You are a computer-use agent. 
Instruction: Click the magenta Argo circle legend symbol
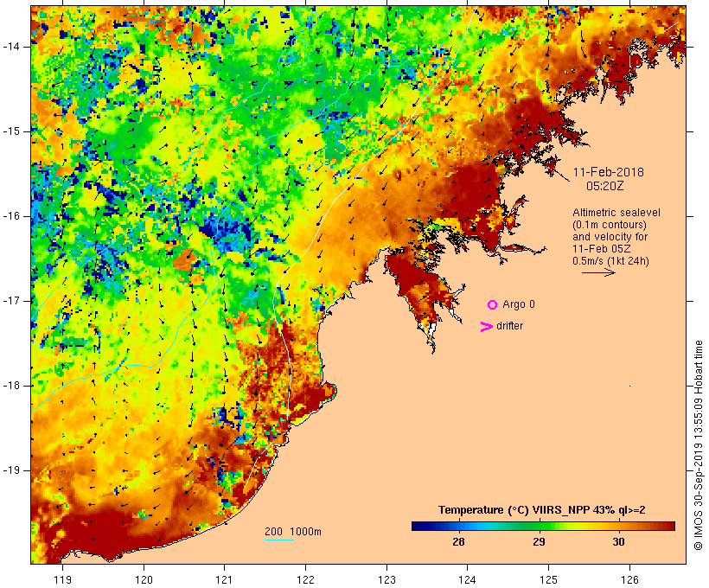[493, 305]
